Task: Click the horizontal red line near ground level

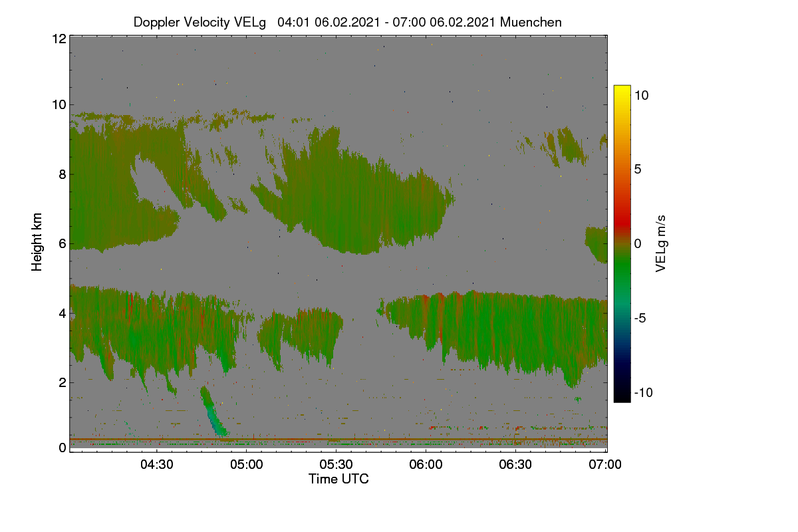Action: pos(338,440)
